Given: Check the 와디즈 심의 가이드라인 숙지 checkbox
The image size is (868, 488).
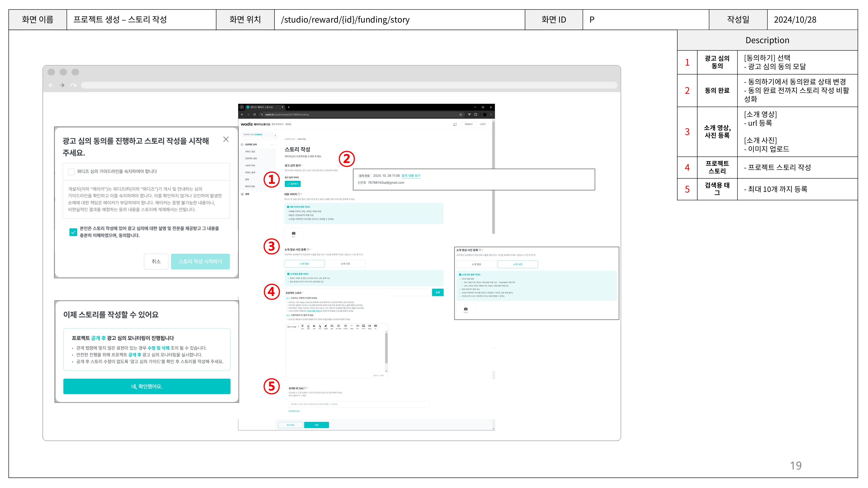Looking at the screenshot, I should click(x=71, y=172).
